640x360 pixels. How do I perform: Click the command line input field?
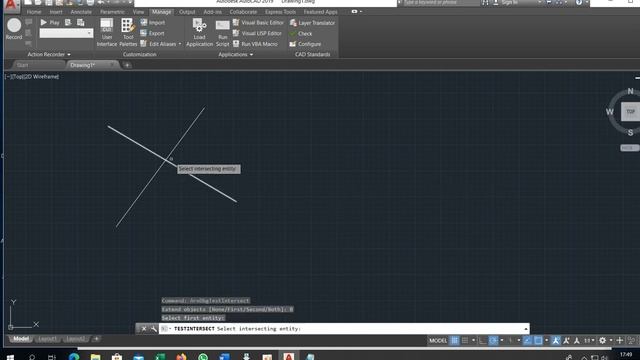[344, 329]
